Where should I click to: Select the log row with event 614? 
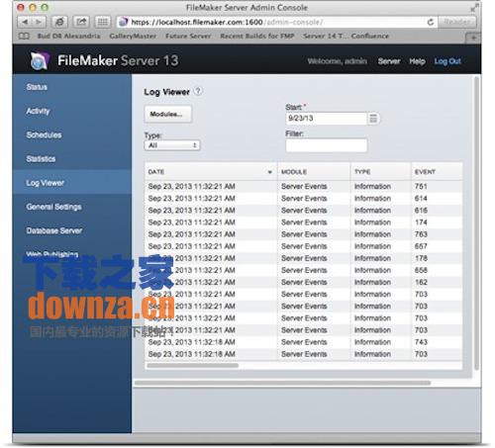point(303,199)
